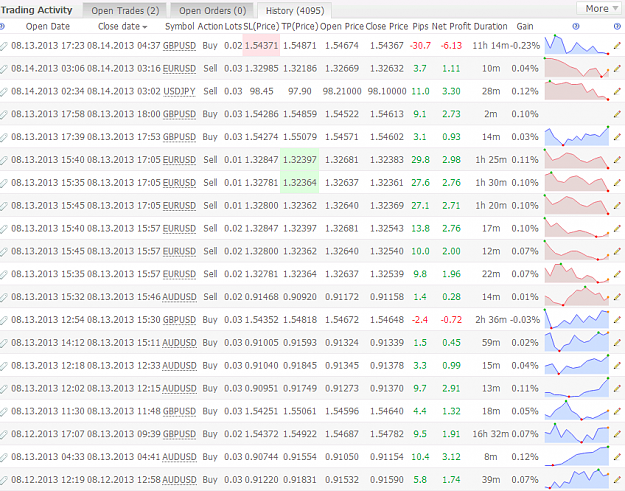Click the paperclip icon on the AUDUSD 15:32 trade
The width and height of the screenshot is (625, 491).
[4, 298]
